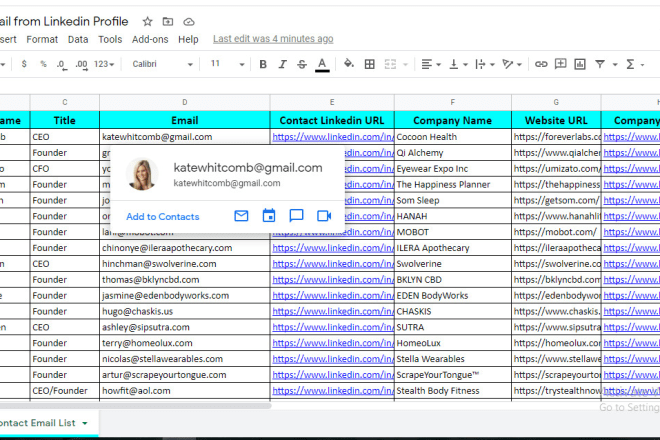
Task: Open the Format menu
Action: pos(42,39)
